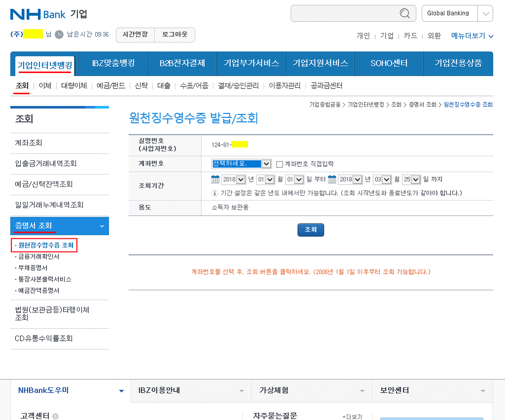Viewport: 505px width, 420px height.
Task: Select the 기업인터넷뱅킹 main tab
Action: click(45, 66)
